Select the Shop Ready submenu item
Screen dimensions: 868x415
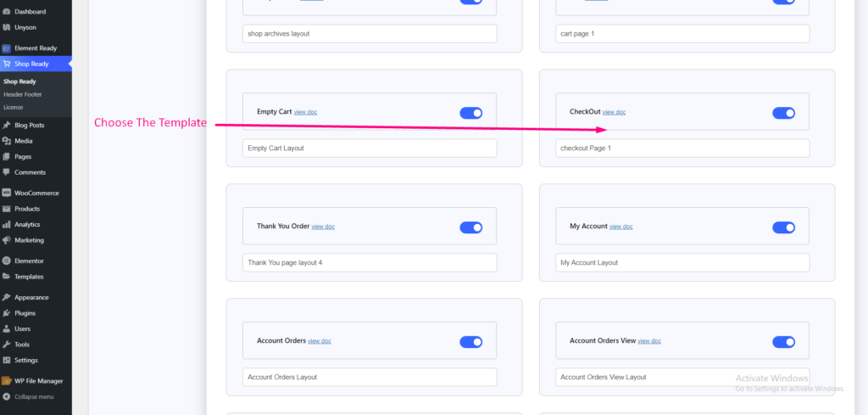coord(20,81)
